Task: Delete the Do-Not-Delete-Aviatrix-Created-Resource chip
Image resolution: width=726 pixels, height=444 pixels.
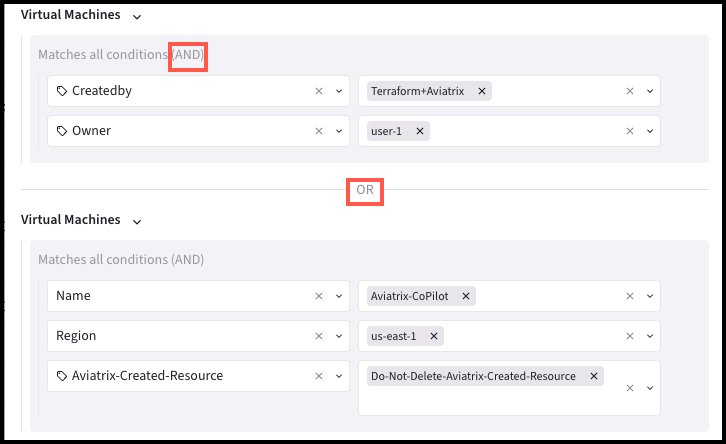Action: pos(594,376)
